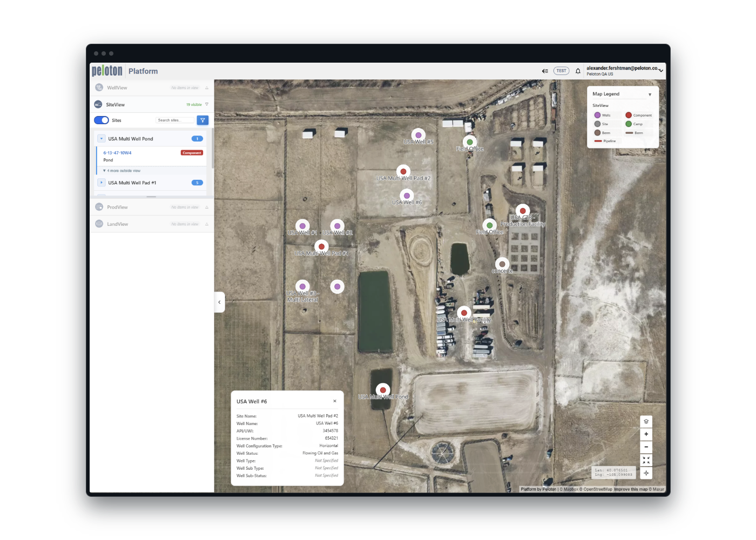Open the user account dropdown chevron
Image resolution: width=756 pixels, height=540 pixels.
click(x=661, y=71)
